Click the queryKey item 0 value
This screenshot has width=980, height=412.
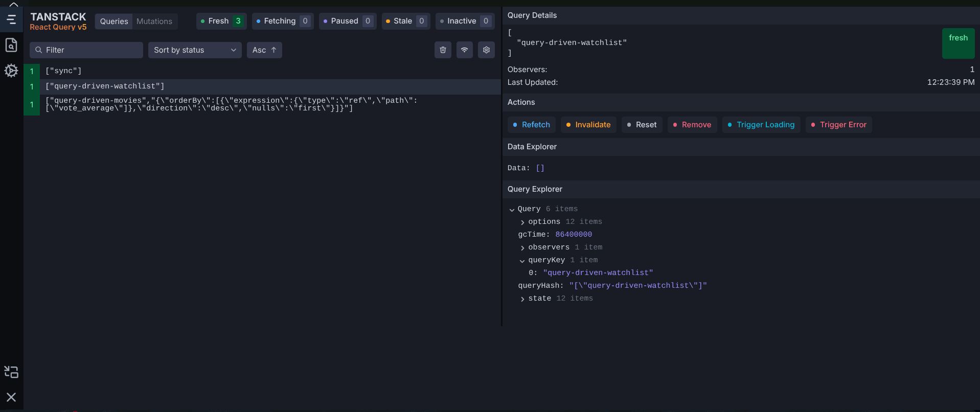point(598,273)
